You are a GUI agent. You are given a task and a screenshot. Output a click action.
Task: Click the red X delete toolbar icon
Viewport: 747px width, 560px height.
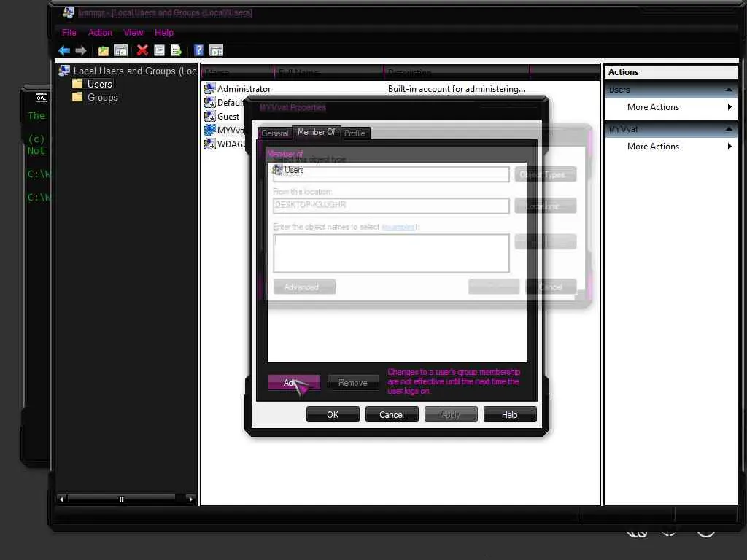click(x=142, y=50)
